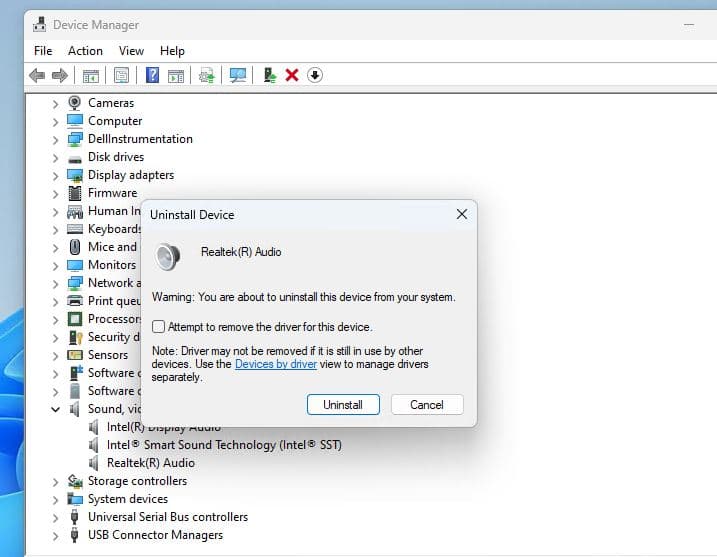Open the Action menu
Image resolution: width=717 pixels, height=557 pixels.
[x=85, y=51]
